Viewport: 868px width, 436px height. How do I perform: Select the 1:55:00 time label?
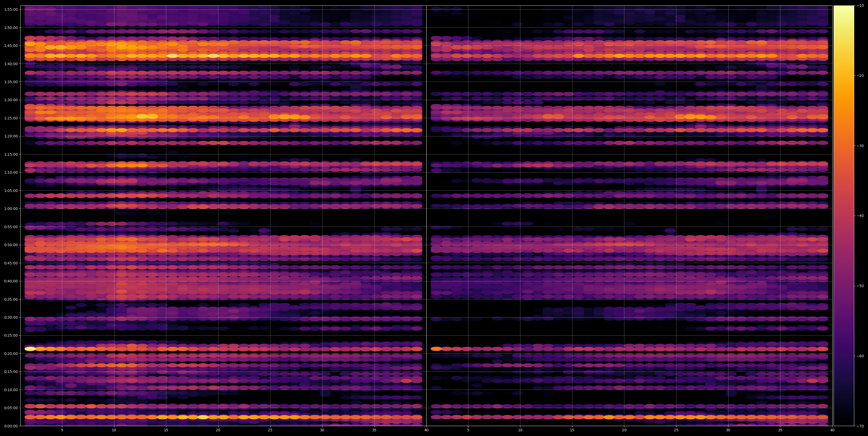(11, 9)
